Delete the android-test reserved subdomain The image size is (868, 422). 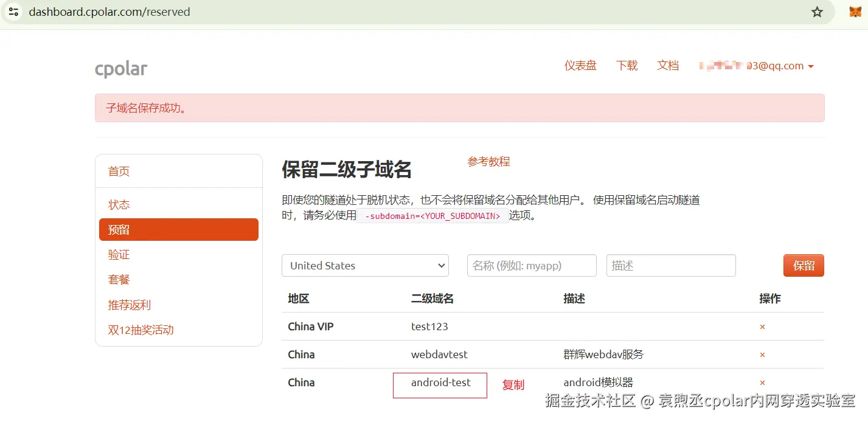click(762, 383)
